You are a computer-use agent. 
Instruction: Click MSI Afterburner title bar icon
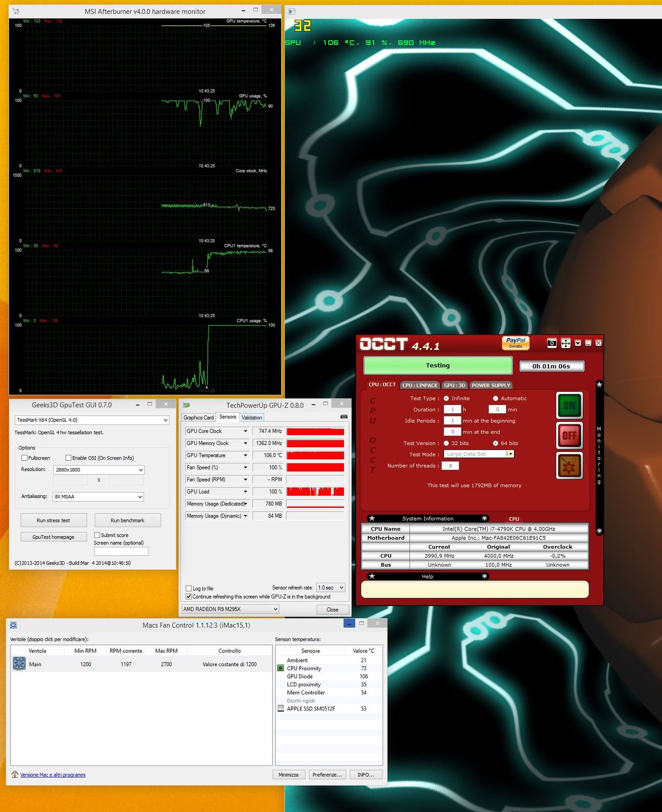(x=16, y=11)
